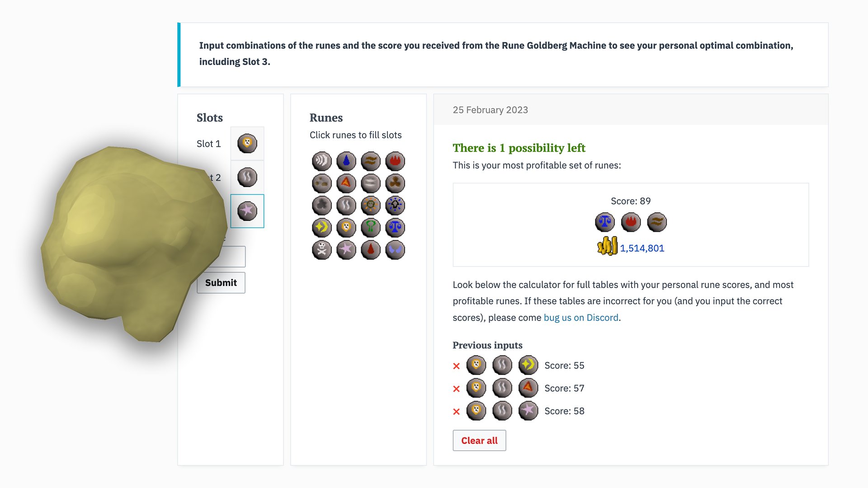Viewport: 868px width, 488px height.
Task: Select Runes panel section header
Action: point(325,117)
